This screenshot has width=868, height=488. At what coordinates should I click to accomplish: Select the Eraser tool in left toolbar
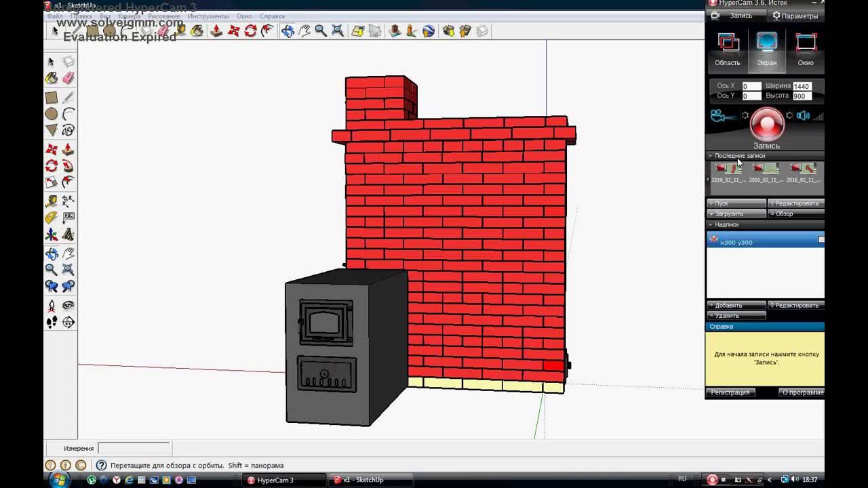pyautogui.click(x=68, y=79)
